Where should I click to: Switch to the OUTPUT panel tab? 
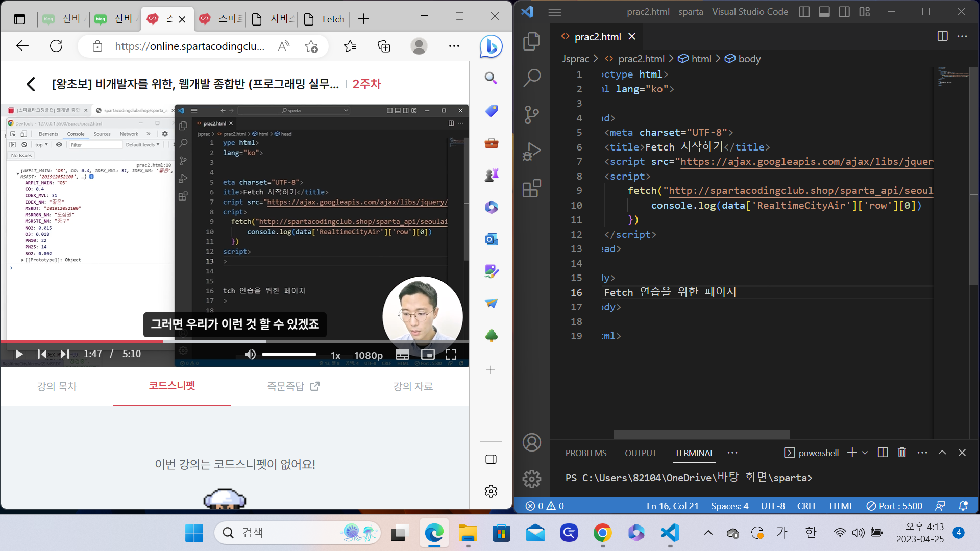tap(641, 453)
